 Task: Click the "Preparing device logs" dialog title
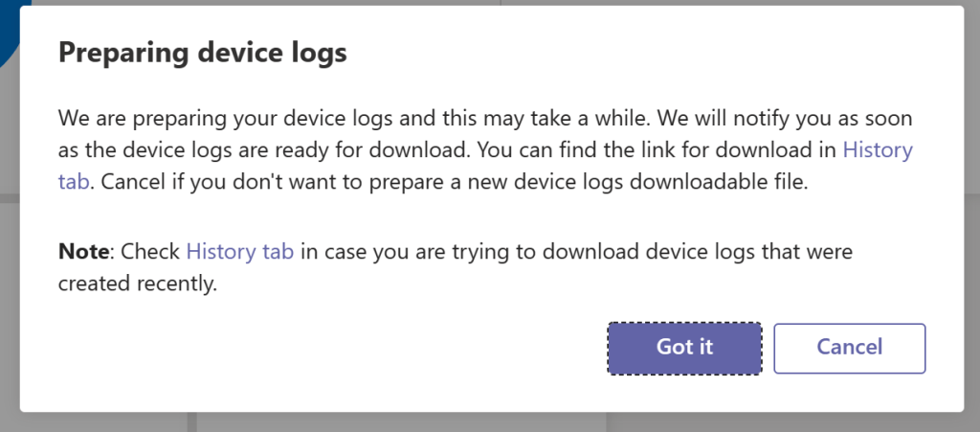202,53
